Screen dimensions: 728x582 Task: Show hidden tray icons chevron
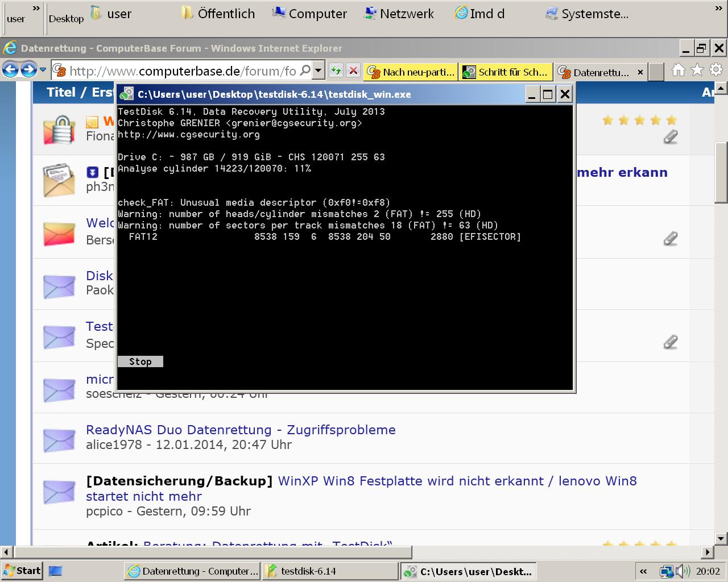[x=643, y=572]
